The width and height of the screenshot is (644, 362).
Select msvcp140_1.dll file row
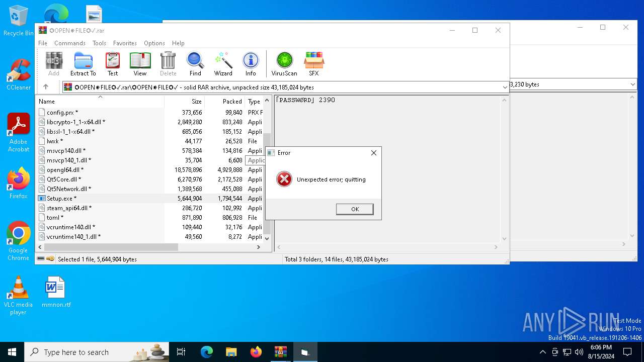[x=150, y=160]
